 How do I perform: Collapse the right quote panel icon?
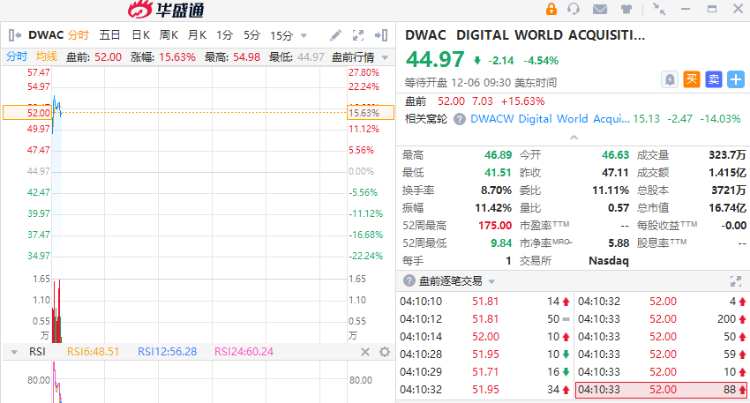point(381,35)
